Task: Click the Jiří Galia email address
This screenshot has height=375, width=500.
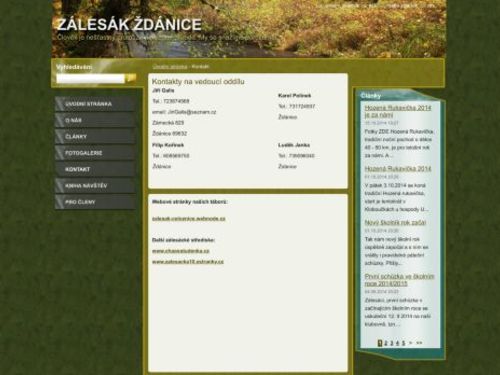Action: point(192,112)
